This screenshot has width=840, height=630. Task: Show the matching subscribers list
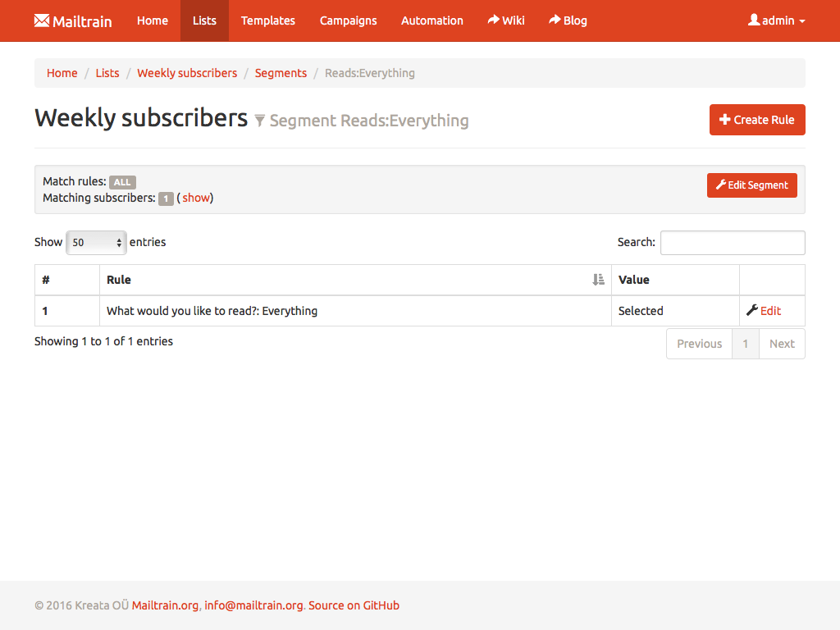pyautogui.click(x=196, y=198)
